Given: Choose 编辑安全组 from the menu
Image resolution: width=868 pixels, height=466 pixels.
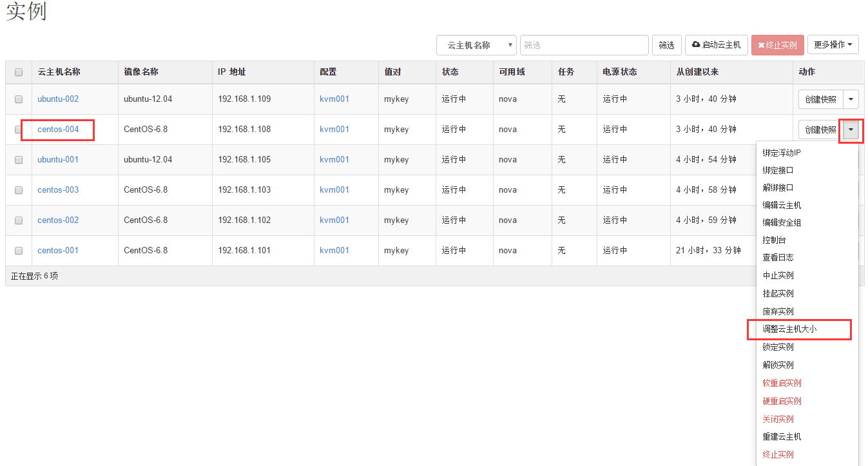Looking at the screenshot, I should [807, 222].
